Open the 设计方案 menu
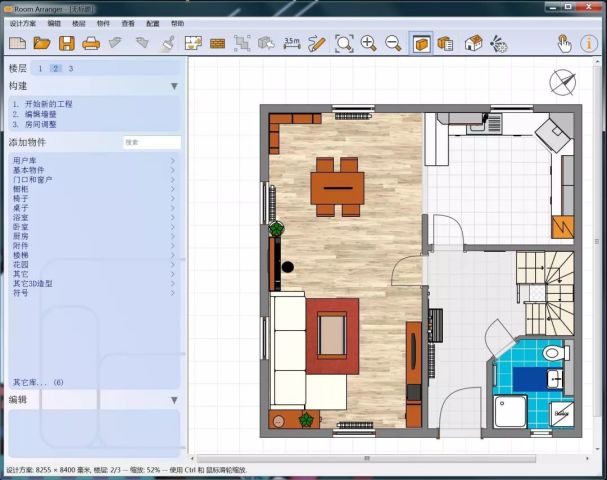 coord(22,23)
